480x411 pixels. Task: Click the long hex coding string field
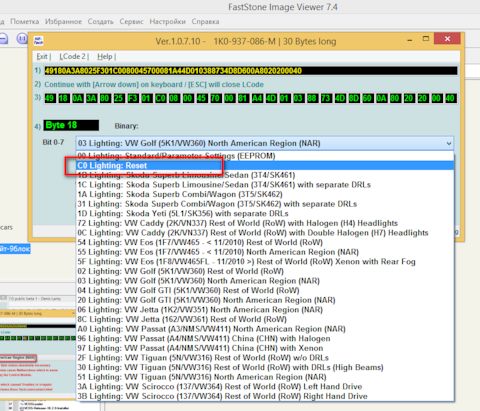[251, 71]
